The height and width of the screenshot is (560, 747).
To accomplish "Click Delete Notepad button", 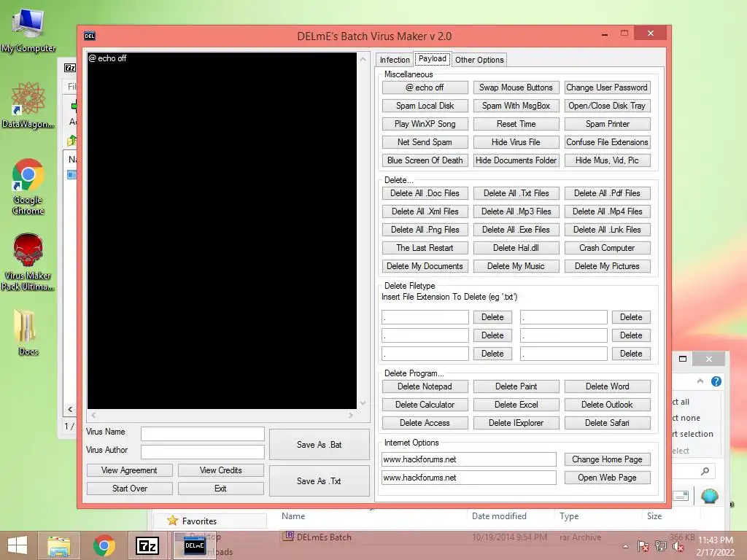I will point(425,386).
